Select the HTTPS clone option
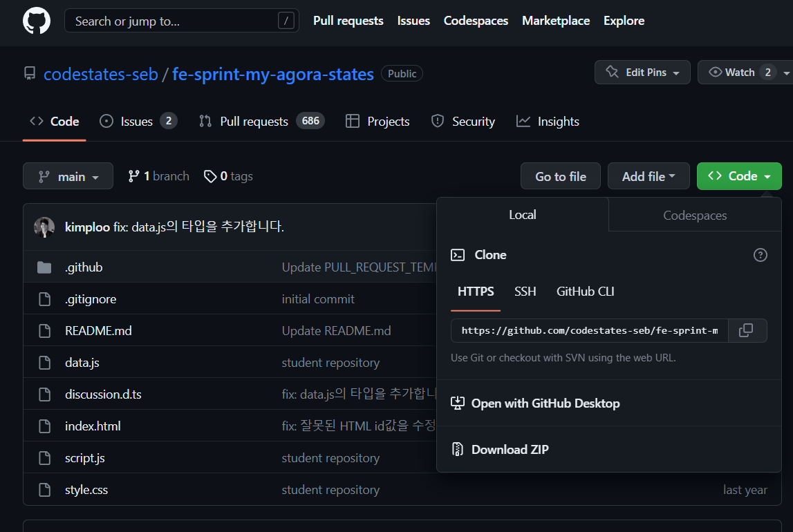 pyautogui.click(x=476, y=292)
